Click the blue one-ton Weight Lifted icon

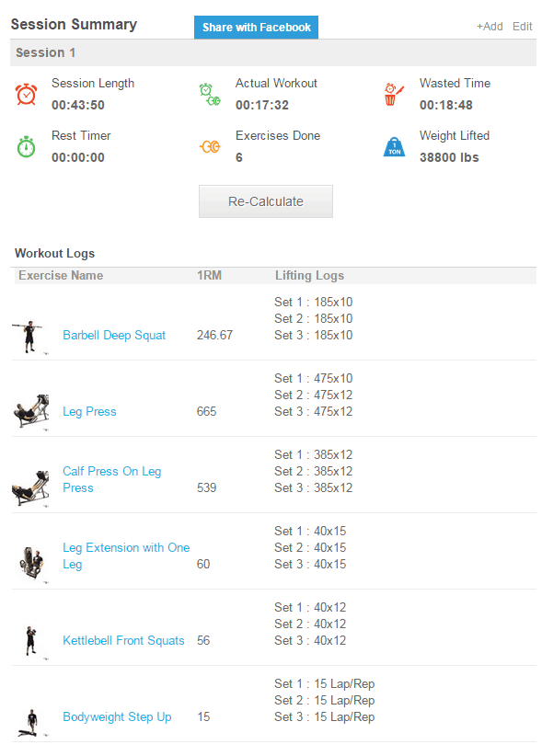[x=394, y=146]
